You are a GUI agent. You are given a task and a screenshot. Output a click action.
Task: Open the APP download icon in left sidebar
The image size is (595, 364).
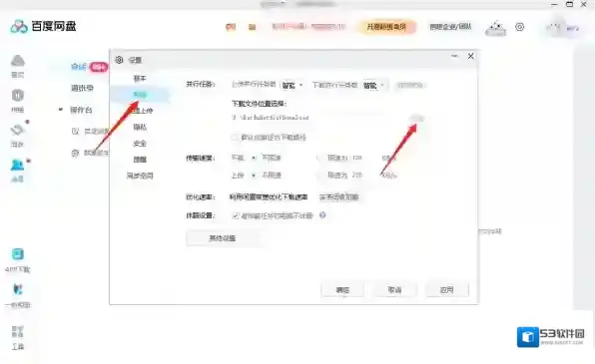(17, 254)
